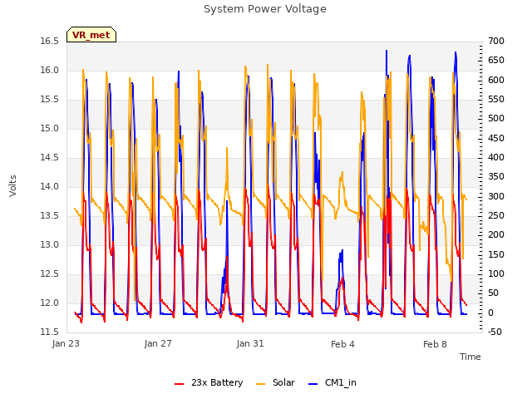The height and width of the screenshot is (399, 532).
Task: Click the 600 right axis value
Action: (496, 80)
